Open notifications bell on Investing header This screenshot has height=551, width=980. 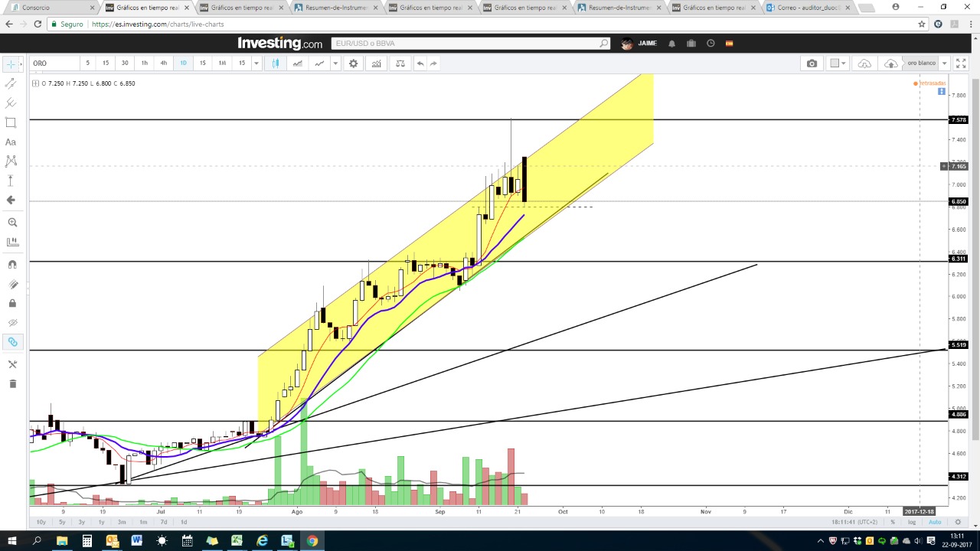pyautogui.click(x=671, y=44)
